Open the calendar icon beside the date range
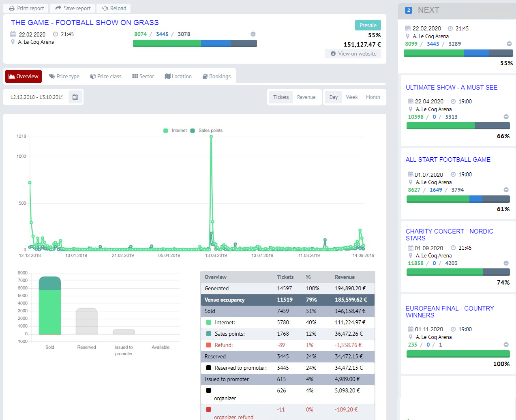516x420 pixels. tap(75, 97)
